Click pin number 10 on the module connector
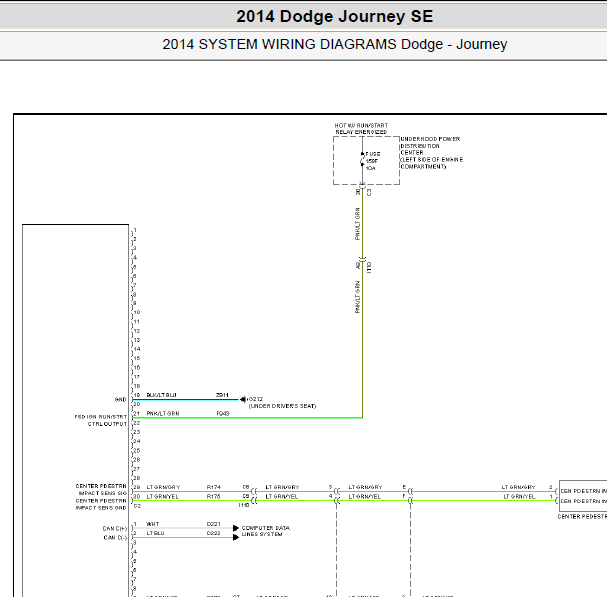This screenshot has width=607, height=597. point(137,312)
